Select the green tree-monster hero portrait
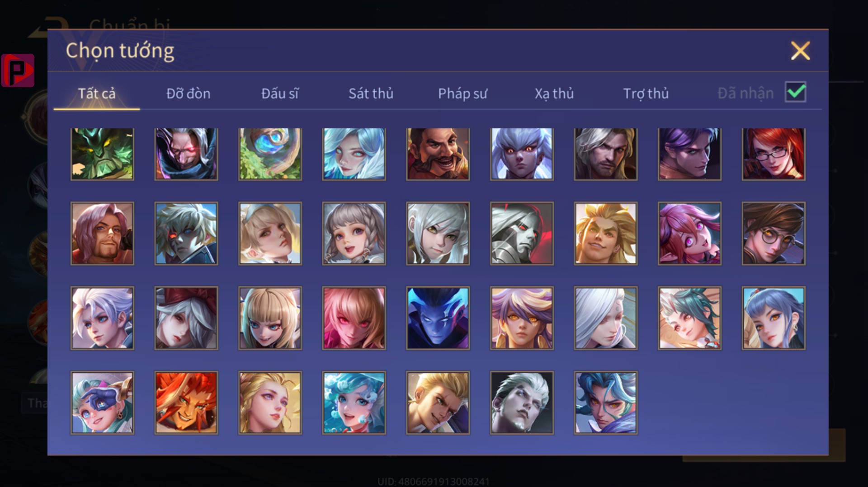The image size is (868, 487). tap(102, 154)
